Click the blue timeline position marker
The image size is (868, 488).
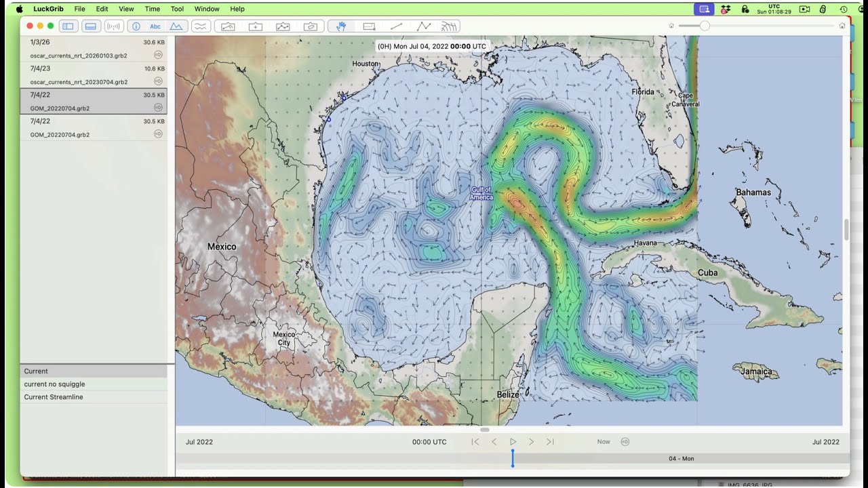[x=513, y=458]
